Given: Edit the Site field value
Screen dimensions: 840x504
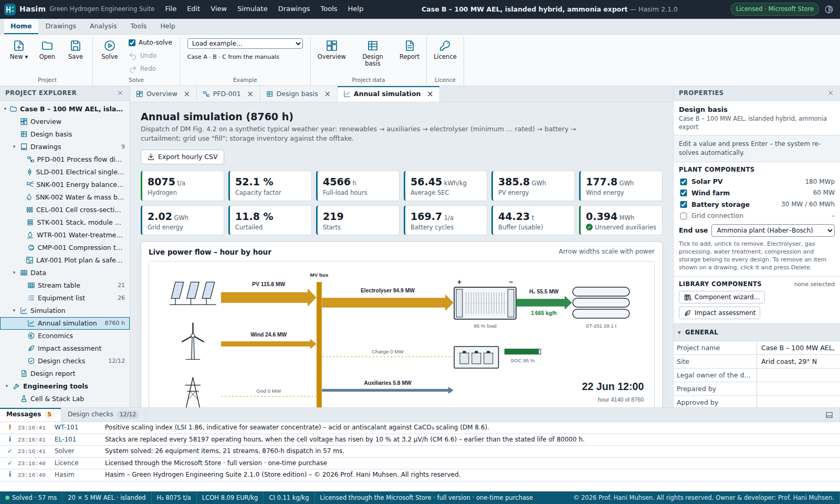Looking at the screenshot, I should pos(798,362).
